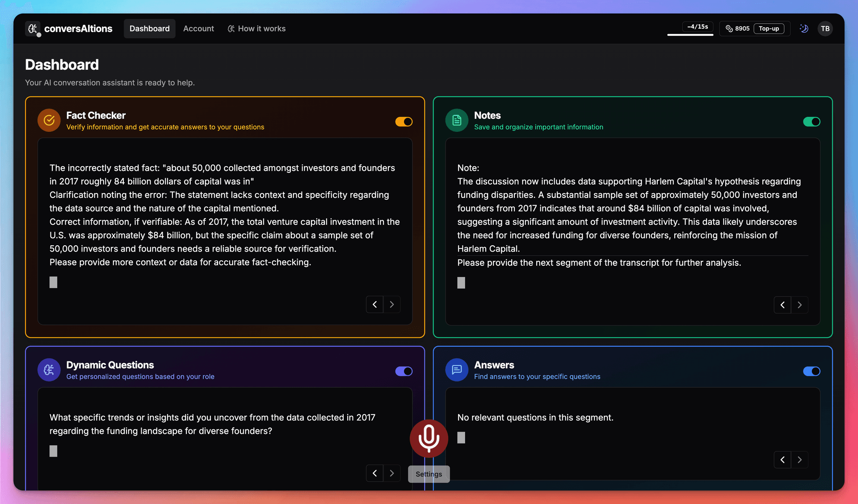Click the Fact Checker checkmark icon
858x504 pixels.
[49, 120]
